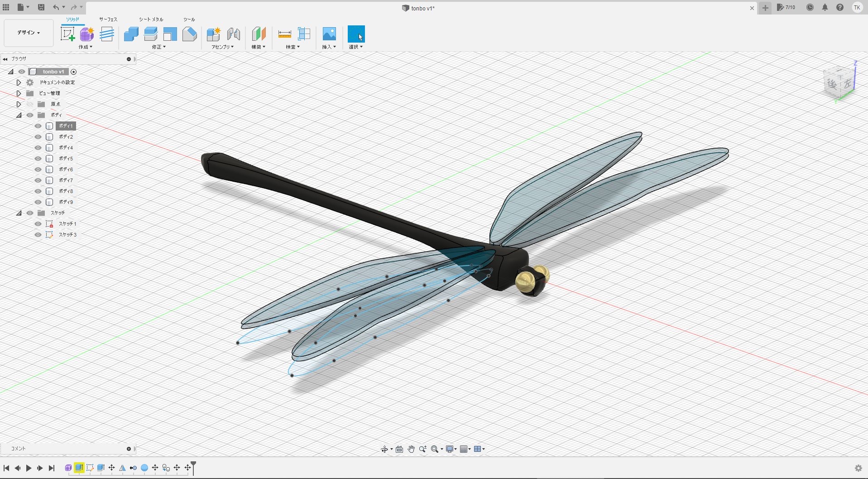Play the timeline
Screen dimensions: 868x479
coord(29,468)
